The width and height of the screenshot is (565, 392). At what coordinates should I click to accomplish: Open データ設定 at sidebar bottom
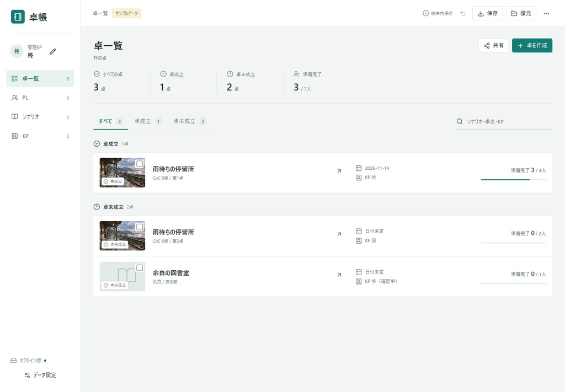click(x=40, y=375)
